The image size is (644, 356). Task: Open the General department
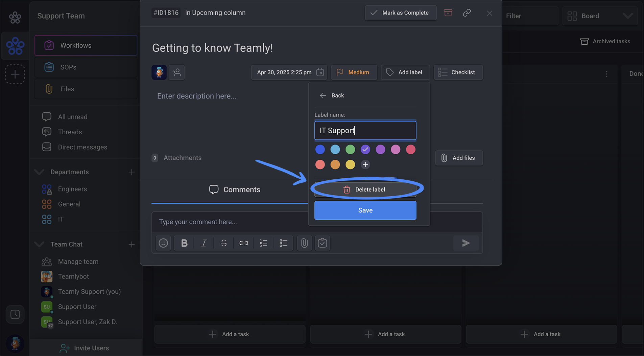pyautogui.click(x=69, y=204)
